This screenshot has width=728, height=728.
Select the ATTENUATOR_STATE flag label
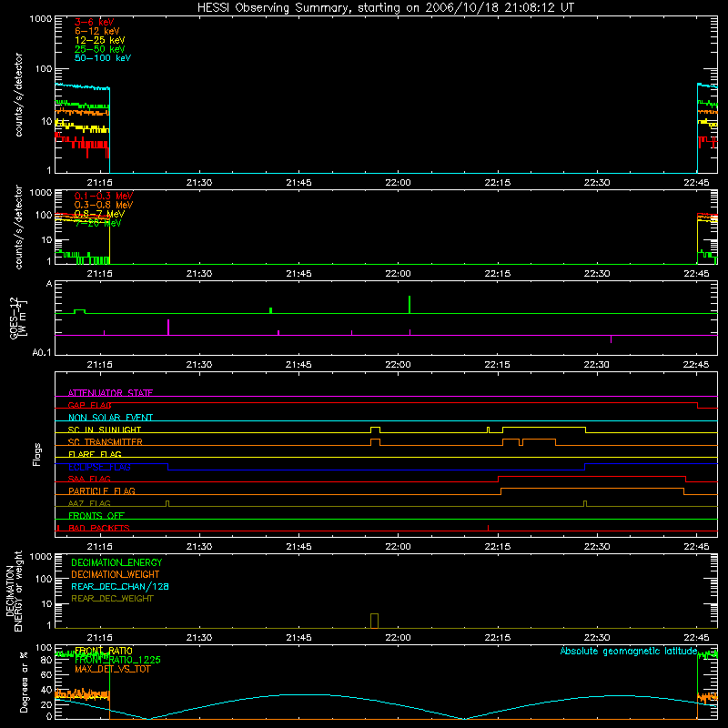110,393
